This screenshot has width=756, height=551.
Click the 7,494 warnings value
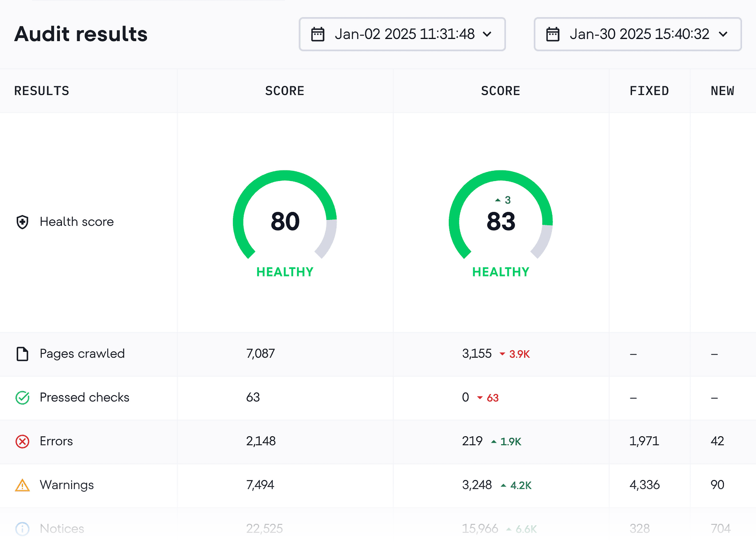[x=260, y=485]
